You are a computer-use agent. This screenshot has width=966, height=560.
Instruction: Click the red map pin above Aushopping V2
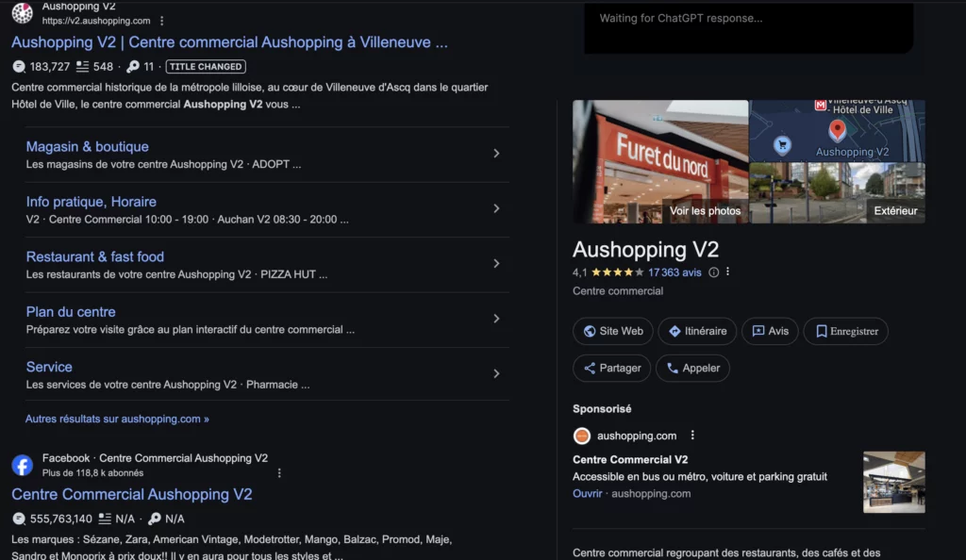coord(838,130)
